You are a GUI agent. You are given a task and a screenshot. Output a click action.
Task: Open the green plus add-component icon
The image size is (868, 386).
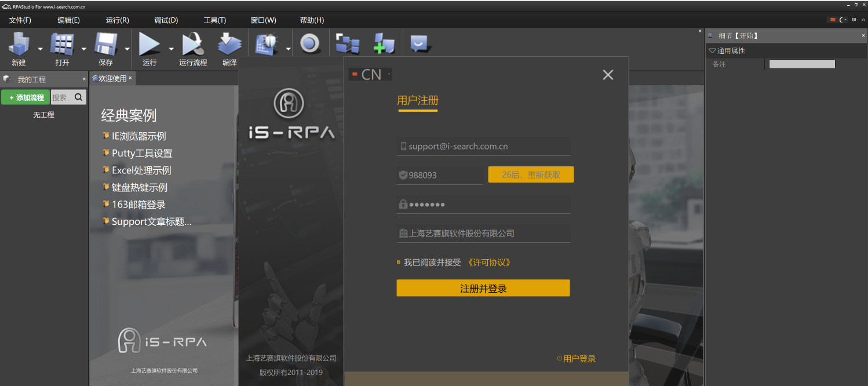tap(384, 43)
